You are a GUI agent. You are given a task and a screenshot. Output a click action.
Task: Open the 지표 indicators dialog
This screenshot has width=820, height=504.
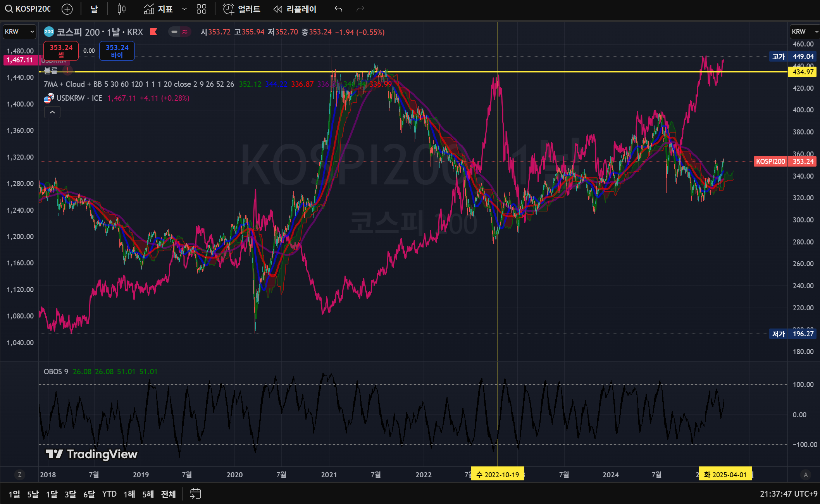pos(158,9)
